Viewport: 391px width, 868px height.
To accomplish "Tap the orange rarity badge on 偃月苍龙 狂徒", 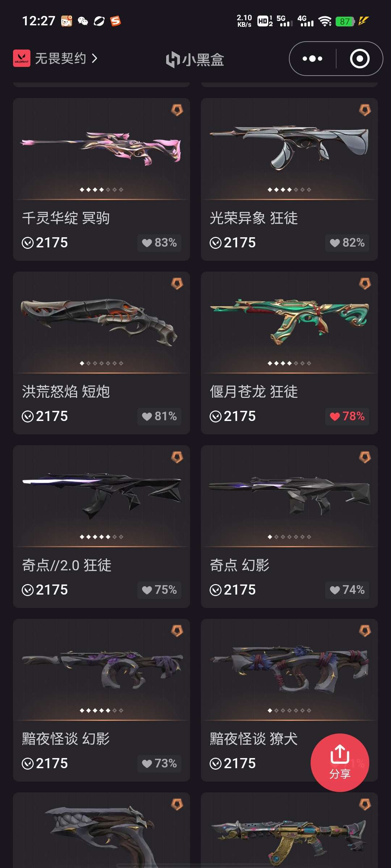I will pos(365,283).
